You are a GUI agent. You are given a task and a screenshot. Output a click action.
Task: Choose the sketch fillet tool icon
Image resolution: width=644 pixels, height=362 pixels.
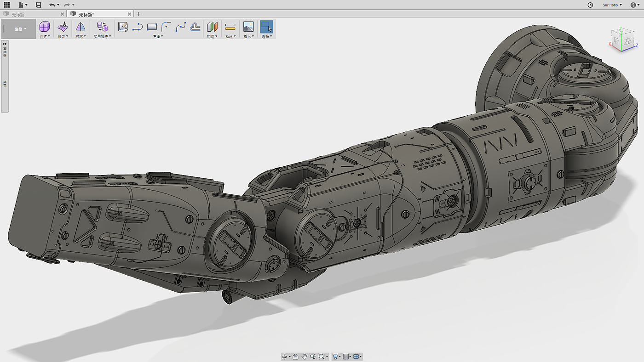pos(166,27)
